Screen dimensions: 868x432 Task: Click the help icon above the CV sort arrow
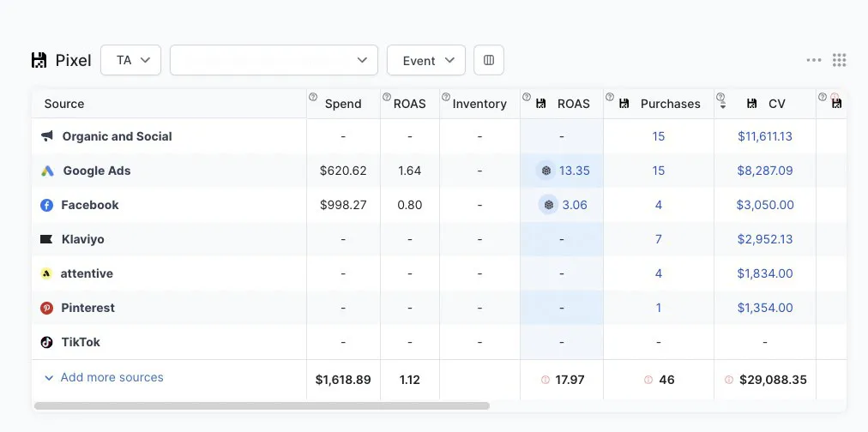pyautogui.click(x=720, y=97)
